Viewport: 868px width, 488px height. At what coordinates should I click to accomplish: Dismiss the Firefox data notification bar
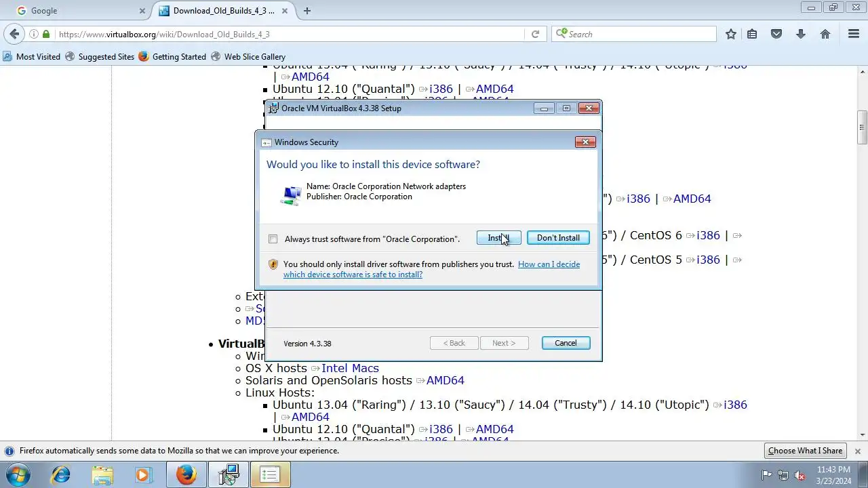857,451
